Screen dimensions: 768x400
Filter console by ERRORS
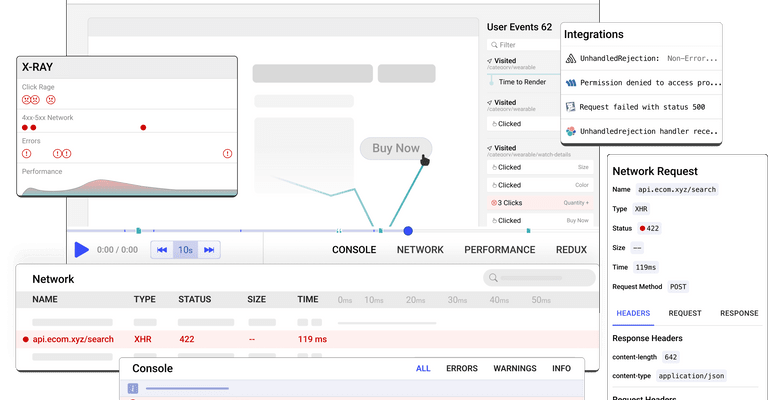click(462, 368)
